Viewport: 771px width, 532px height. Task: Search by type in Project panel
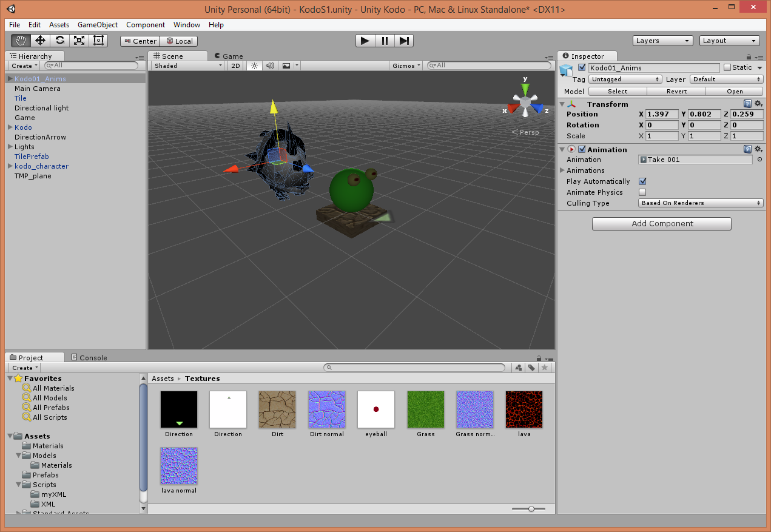click(519, 368)
